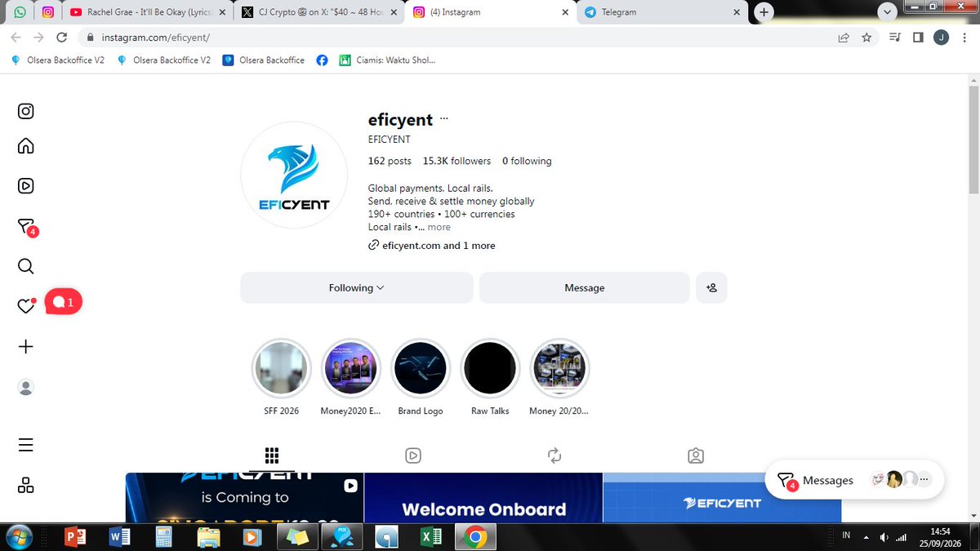980x551 pixels.
Task: Open PowerPoint from the taskbar
Action: click(75, 537)
